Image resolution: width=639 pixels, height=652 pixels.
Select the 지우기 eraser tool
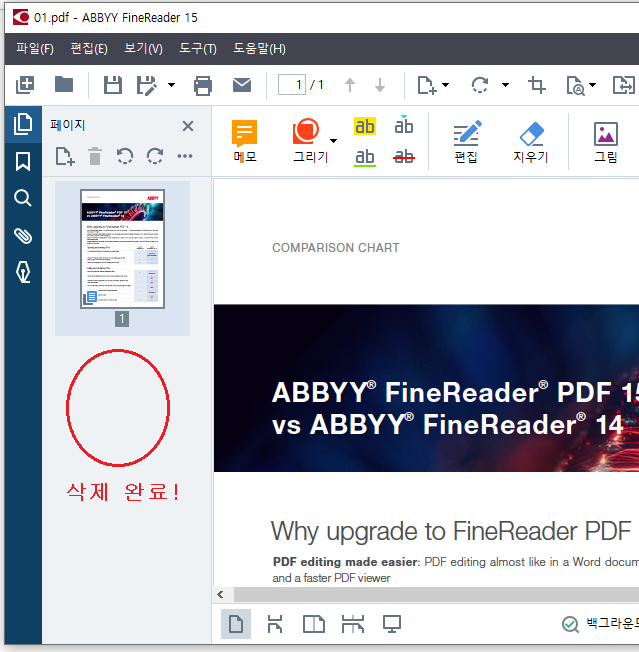pos(531,141)
